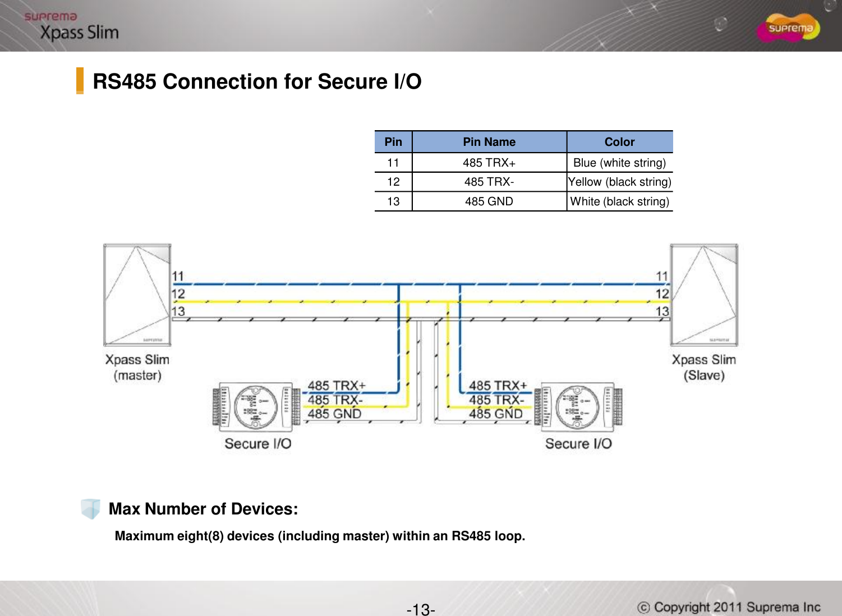The width and height of the screenshot is (842, 616).
Task: Click the right Secure I/O module image
Action: 578,407
